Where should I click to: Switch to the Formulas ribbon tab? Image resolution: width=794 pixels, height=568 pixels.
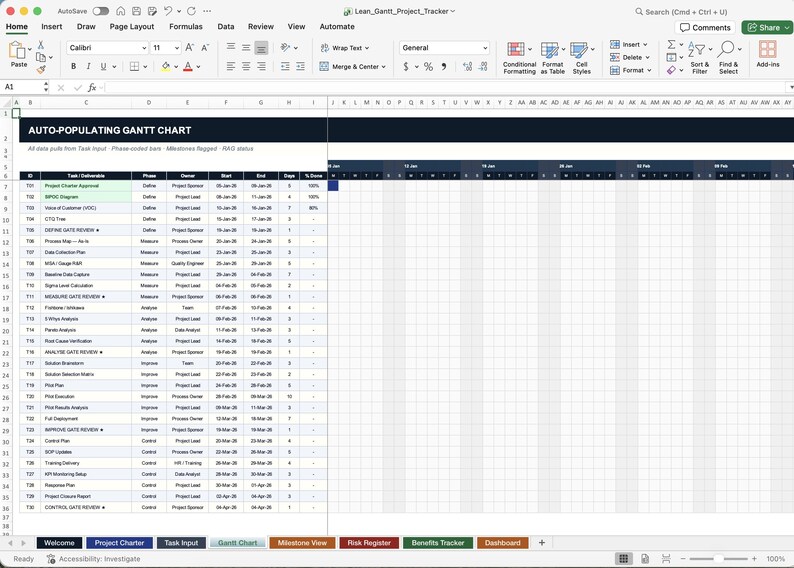click(186, 26)
